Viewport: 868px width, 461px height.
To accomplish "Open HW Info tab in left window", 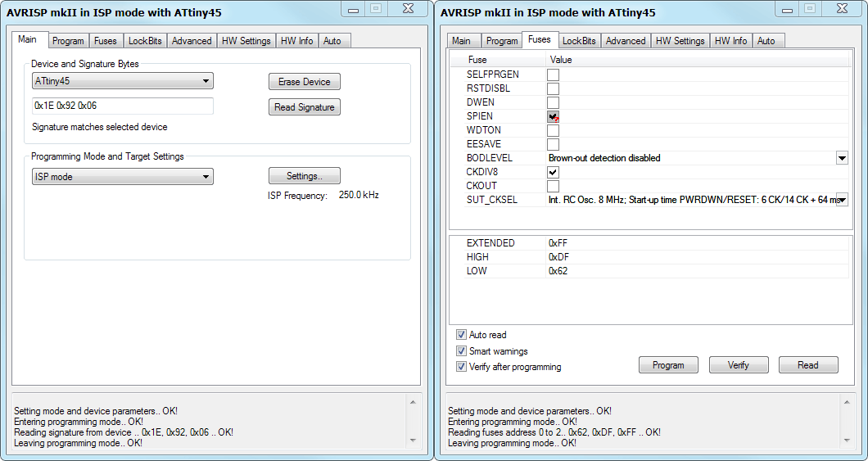I will (x=296, y=41).
